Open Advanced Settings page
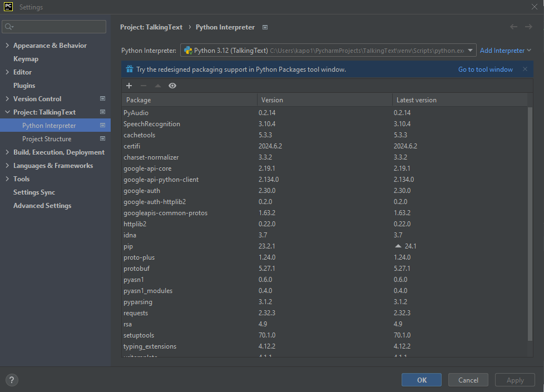The height and width of the screenshot is (392, 544). point(42,205)
